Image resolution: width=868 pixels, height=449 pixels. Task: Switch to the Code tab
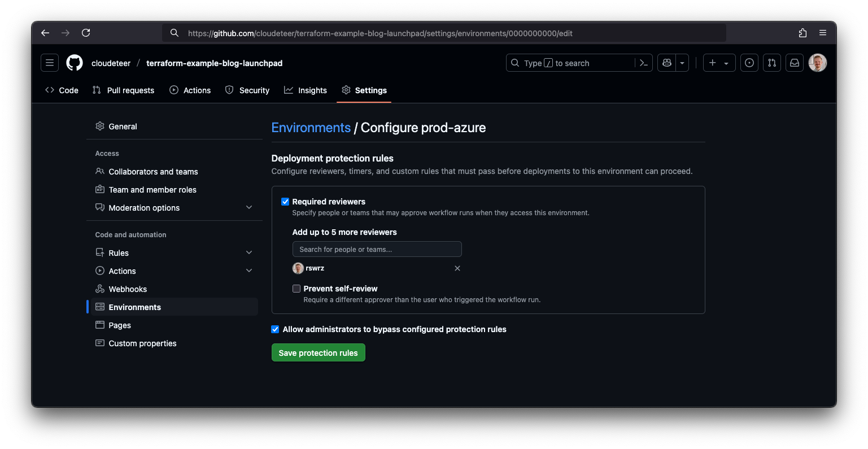coord(62,90)
